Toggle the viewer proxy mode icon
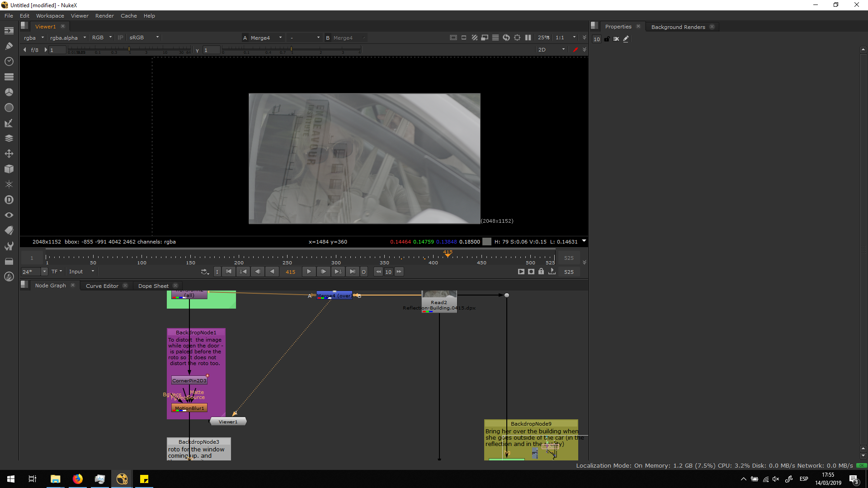 (x=485, y=38)
